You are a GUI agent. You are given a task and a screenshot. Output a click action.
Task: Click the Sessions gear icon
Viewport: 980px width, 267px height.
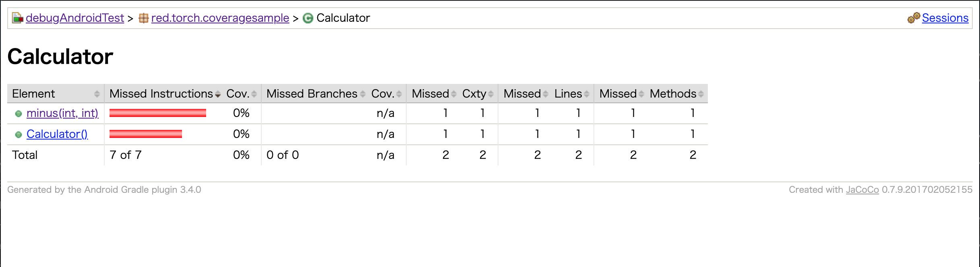914,18
